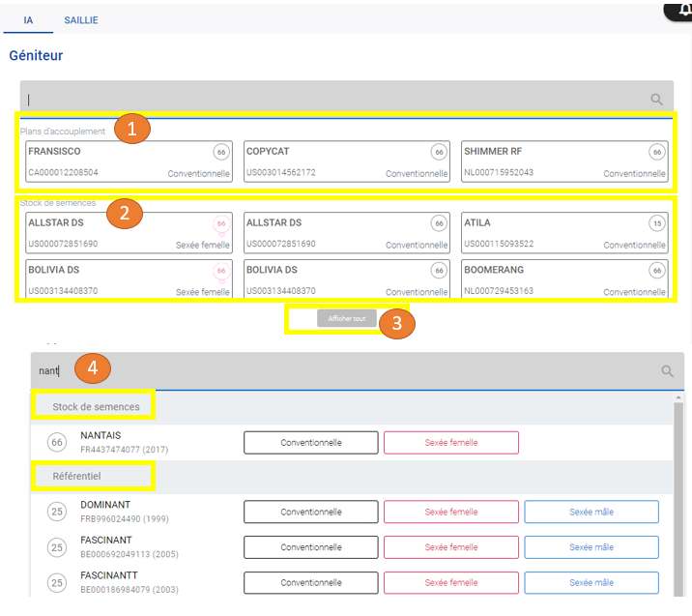Click the Afficher tout button

point(347,318)
